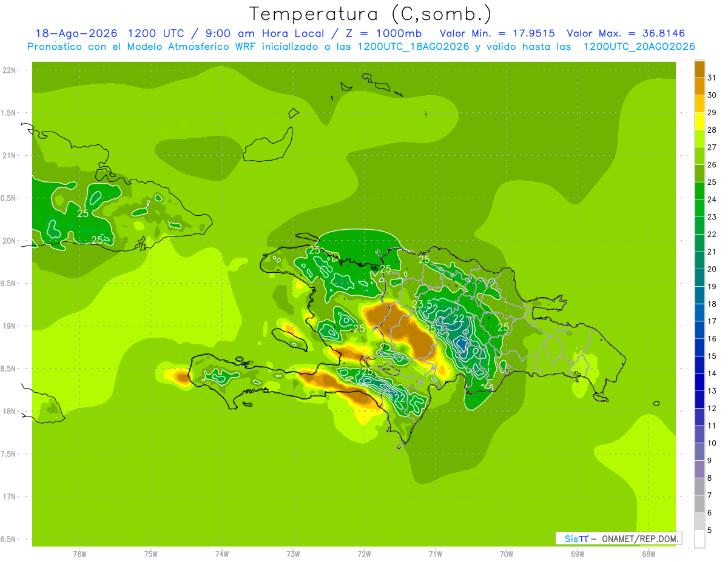The height and width of the screenshot is (562, 728).
Task: Select the colorbar swatch between 30 and 31
Action: 699,87
